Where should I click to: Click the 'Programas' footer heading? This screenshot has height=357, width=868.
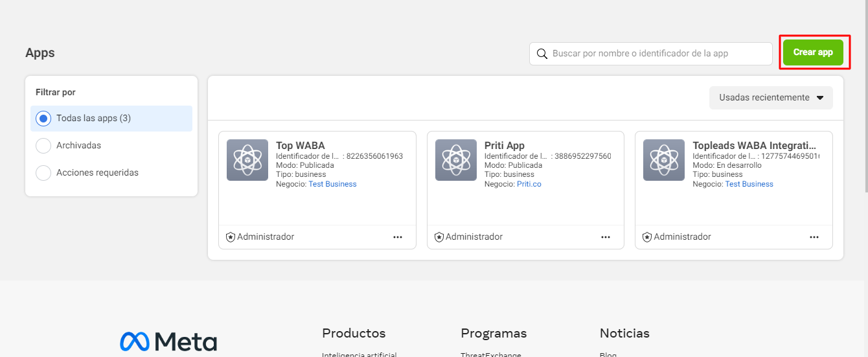tap(494, 333)
